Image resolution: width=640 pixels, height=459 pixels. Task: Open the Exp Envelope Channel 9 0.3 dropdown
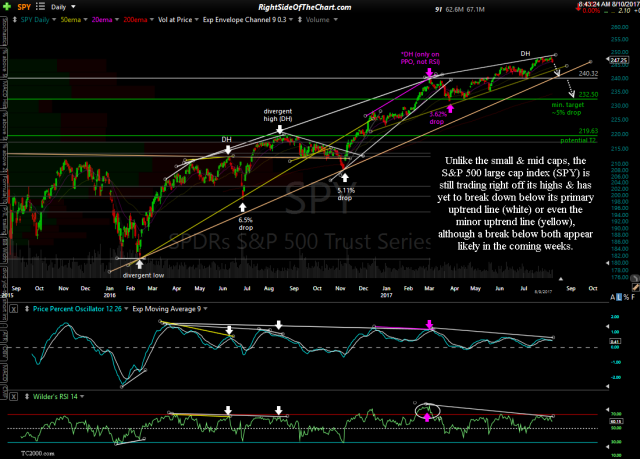(x=291, y=20)
